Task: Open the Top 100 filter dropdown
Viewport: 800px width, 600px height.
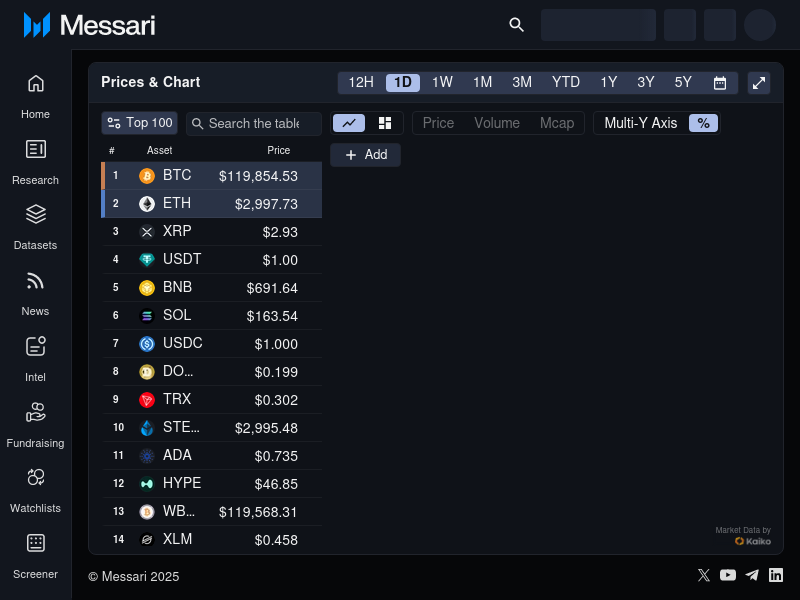Action: click(x=139, y=123)
